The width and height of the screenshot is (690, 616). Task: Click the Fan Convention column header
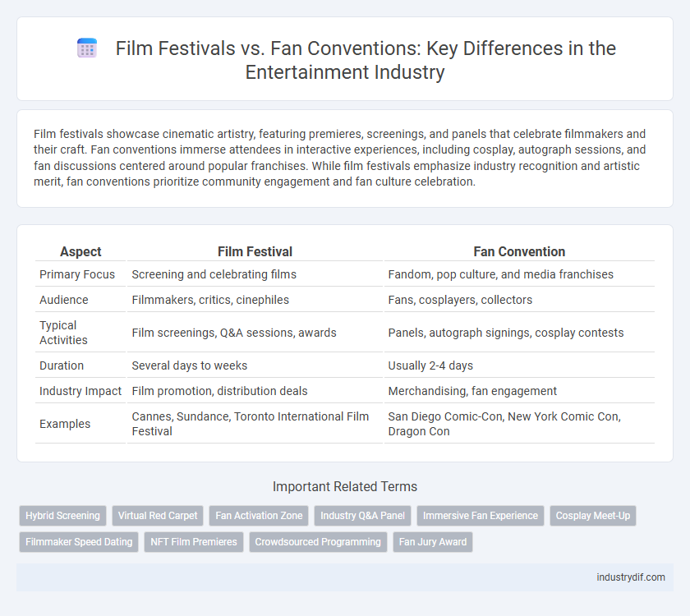519,251
